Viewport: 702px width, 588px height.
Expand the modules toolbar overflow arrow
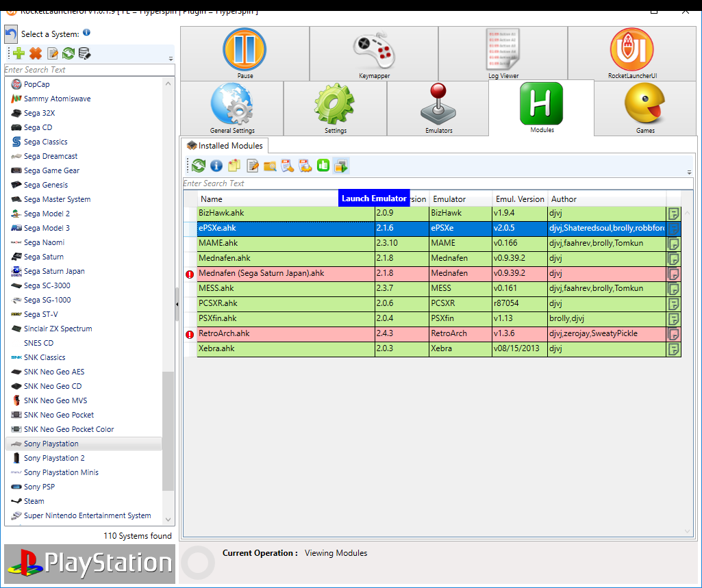pos(689,172)
